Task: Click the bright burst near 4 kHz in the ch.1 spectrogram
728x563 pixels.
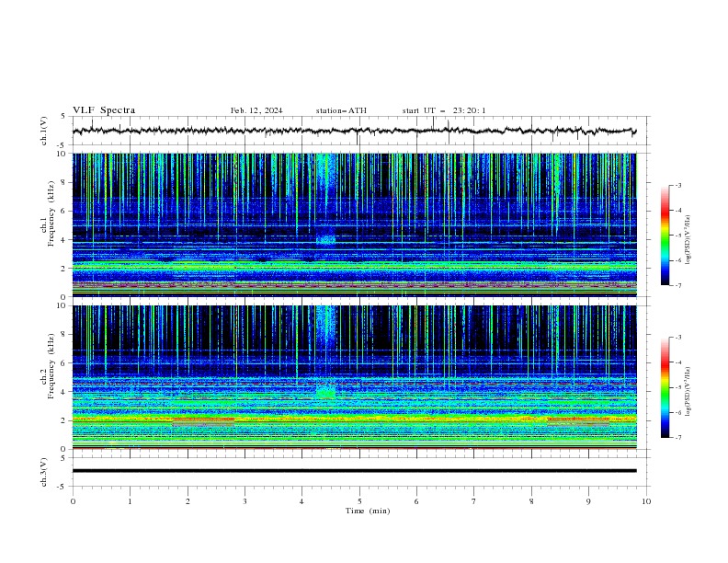Action: pyautogui.click(x=325, y=240)
